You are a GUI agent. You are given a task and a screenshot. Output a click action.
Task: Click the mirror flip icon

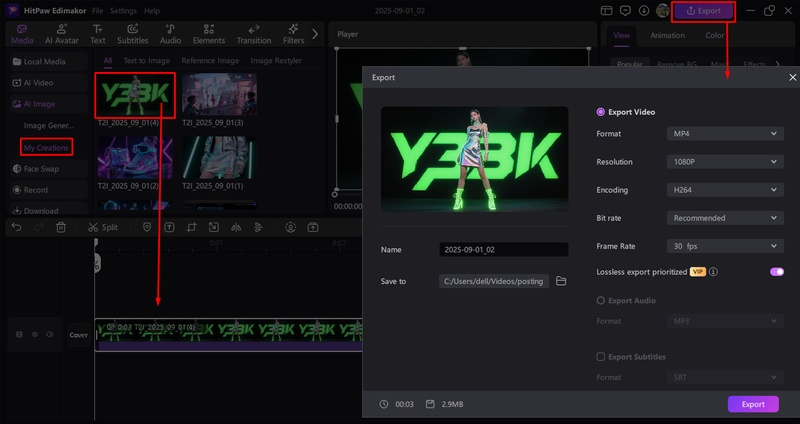point(236,228)
